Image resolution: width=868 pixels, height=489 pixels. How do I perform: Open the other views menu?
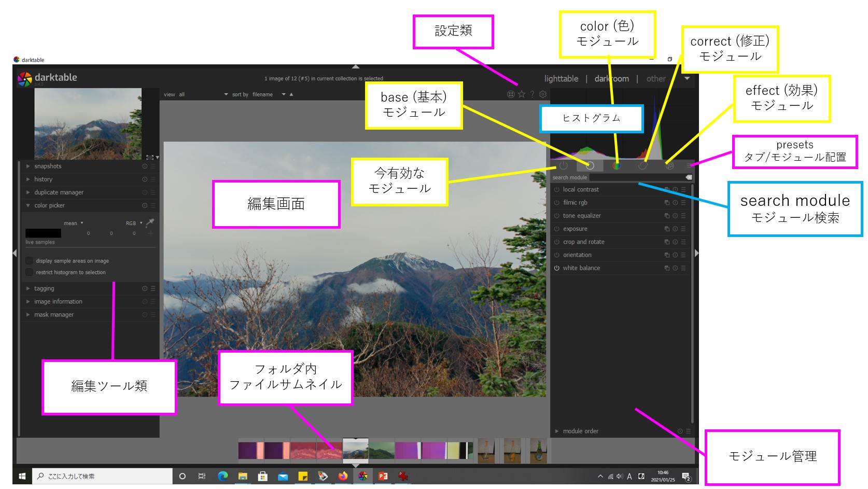pos(656,78)
